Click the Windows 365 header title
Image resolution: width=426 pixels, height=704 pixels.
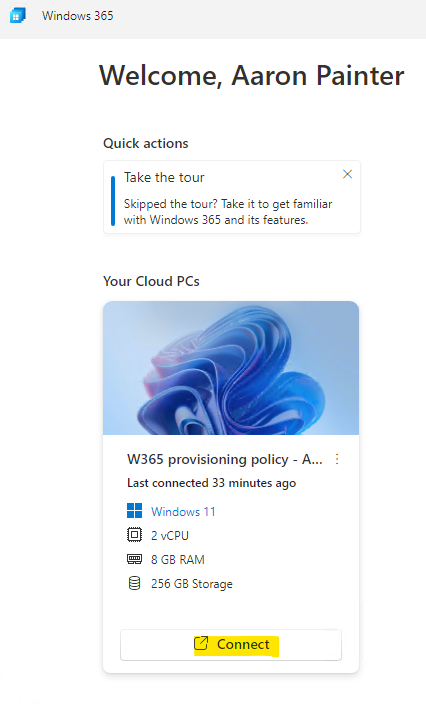tap(78, 16)
